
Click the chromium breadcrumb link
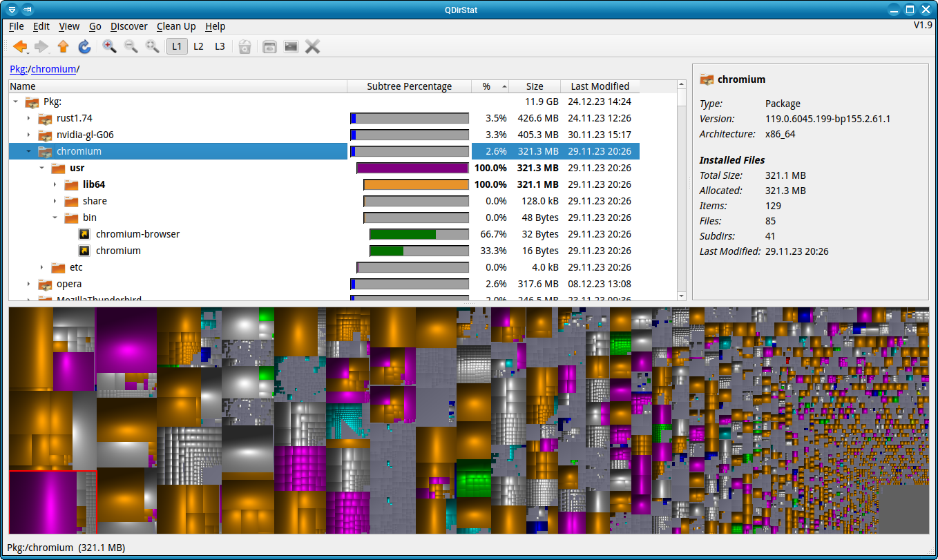54,69
